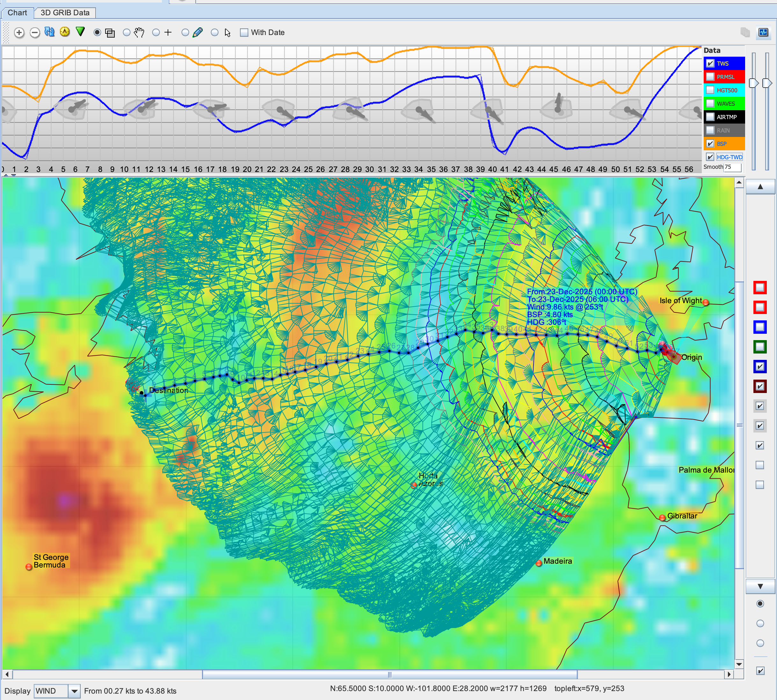Switch to the 3D GRIB Data tab
The image size is (777, 700).
click(x=65, y=13)
